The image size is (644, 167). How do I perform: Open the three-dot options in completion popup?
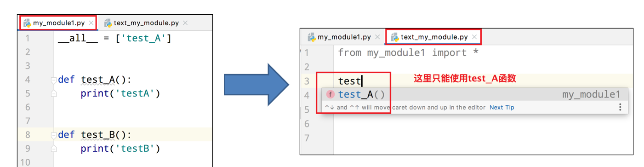coord(620,107)
